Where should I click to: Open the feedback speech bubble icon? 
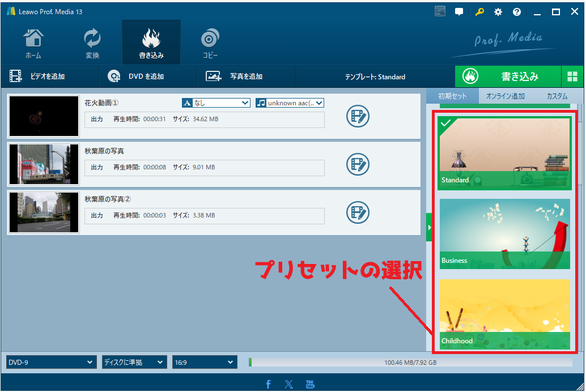click(459, 12)
